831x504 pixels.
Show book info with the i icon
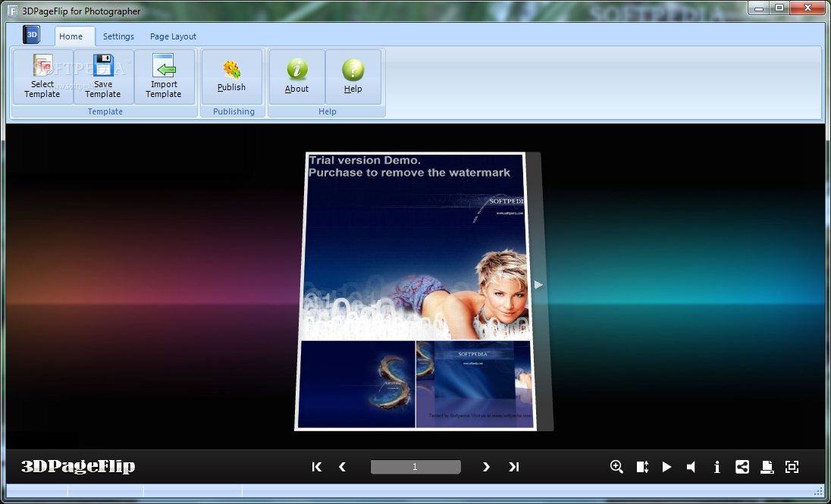pos(717,467)
